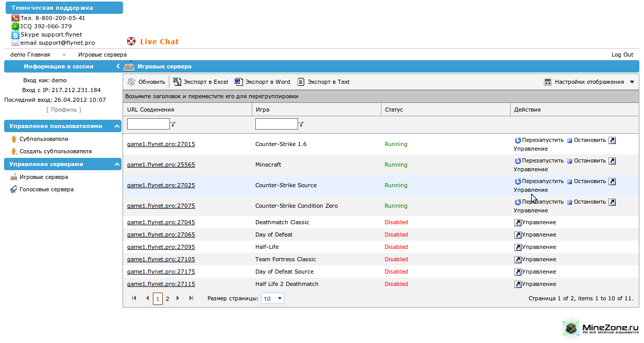
Task: Open the game1.flynet.pro:25565 link
Action: point(161,165)
